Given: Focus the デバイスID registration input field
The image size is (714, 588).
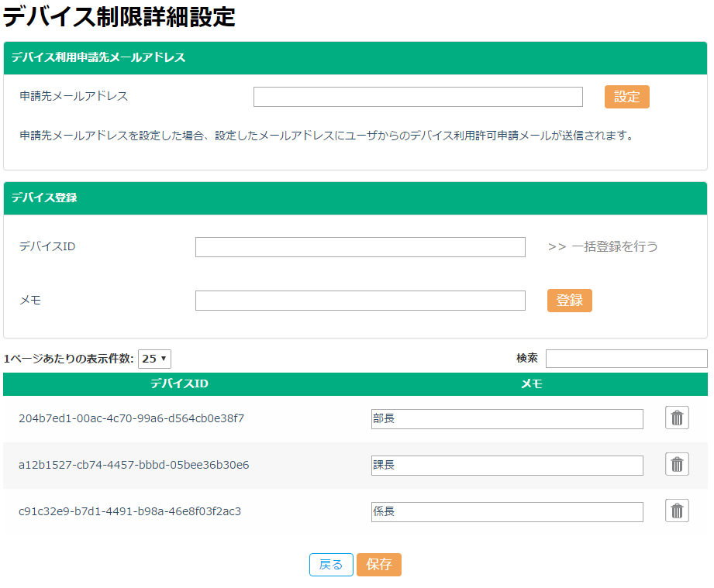Looking at the screenshot, I should click(360, 247).
